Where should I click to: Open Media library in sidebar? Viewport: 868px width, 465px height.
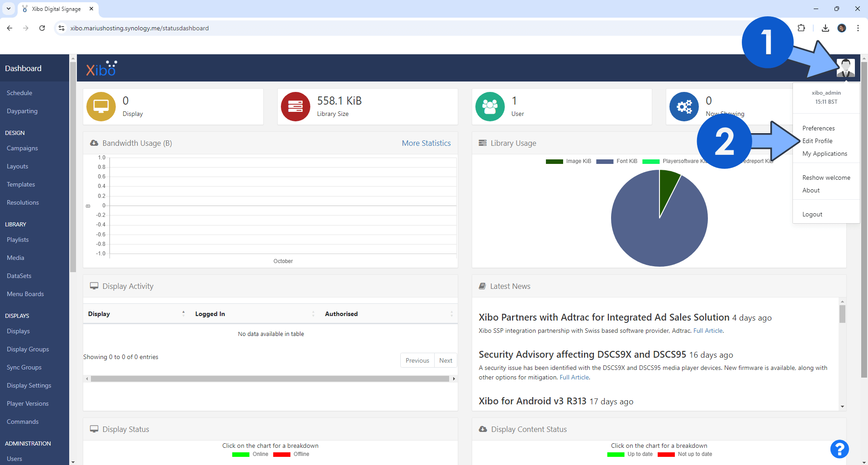pos(15,258)
